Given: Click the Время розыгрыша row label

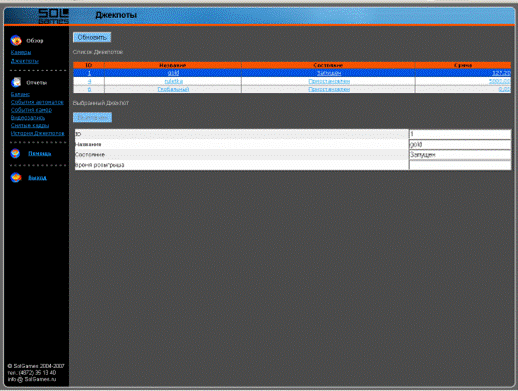Looking at the screenshot, I should [100, 165].
